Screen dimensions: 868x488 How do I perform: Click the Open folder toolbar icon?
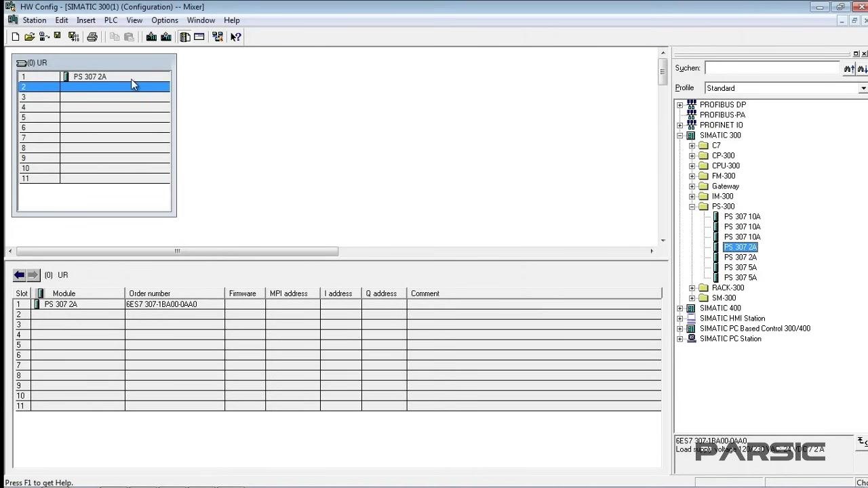click(x=29, y=37)
